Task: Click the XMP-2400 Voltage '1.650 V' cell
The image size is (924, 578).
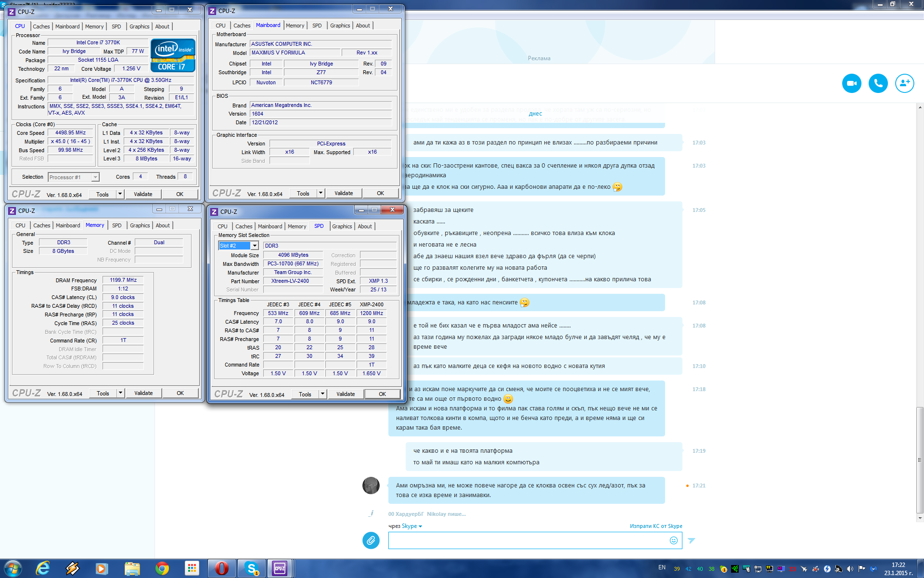Action: pos(372,373)
